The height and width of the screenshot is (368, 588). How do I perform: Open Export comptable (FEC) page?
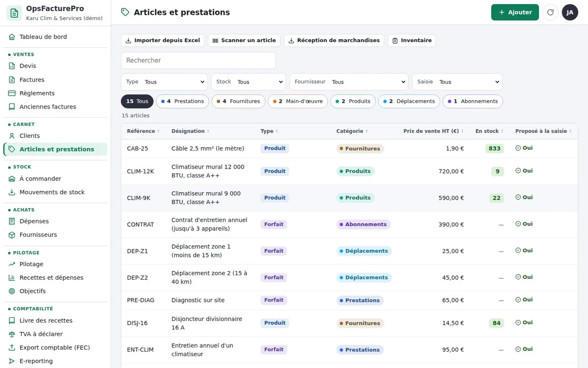pyautogui.click(x=55, y=347)
